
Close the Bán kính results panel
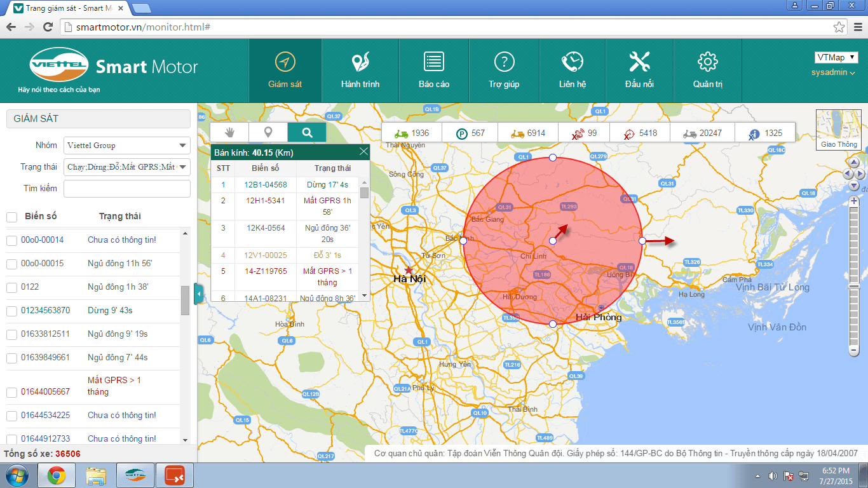pyautogui.click(x=363, y=152)
